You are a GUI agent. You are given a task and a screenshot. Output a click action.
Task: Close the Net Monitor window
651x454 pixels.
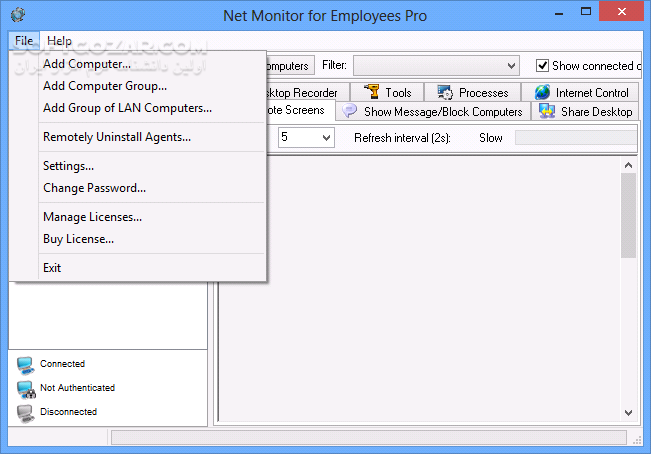tap(621, 12)
